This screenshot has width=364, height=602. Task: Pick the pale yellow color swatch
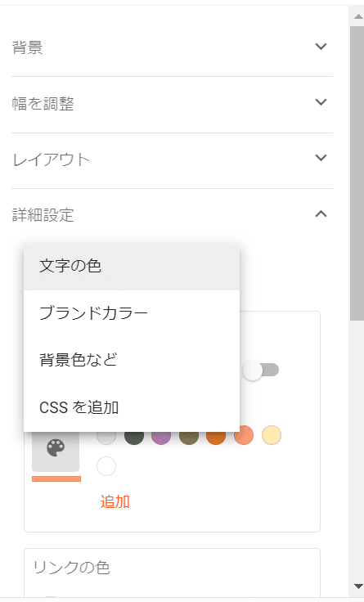point(272,435)
